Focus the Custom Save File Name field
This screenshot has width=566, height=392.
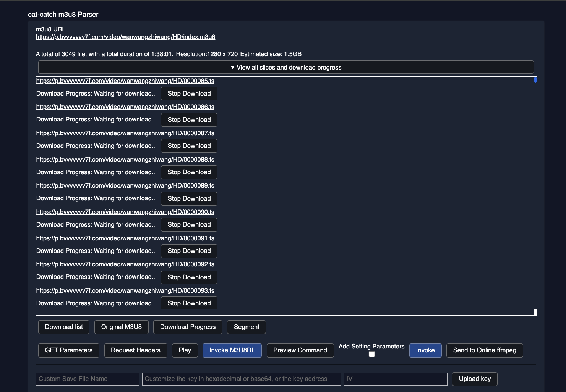point(88,379)
